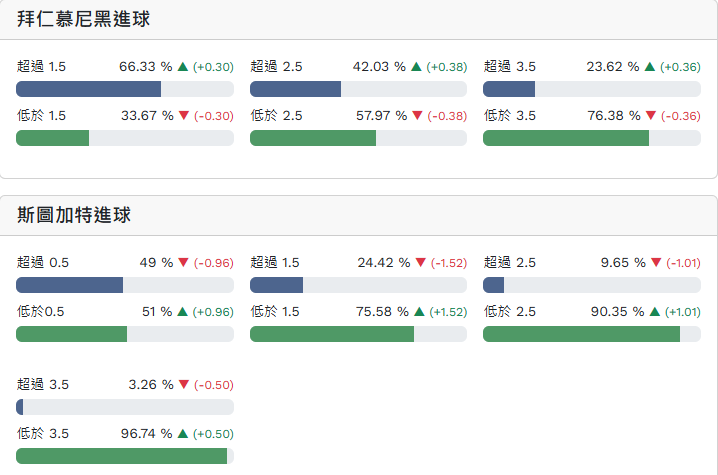Viewport: 718px width, 475px height.
Task: Click the green up arrow next to 96.74 %
Action: pos(183,434)
